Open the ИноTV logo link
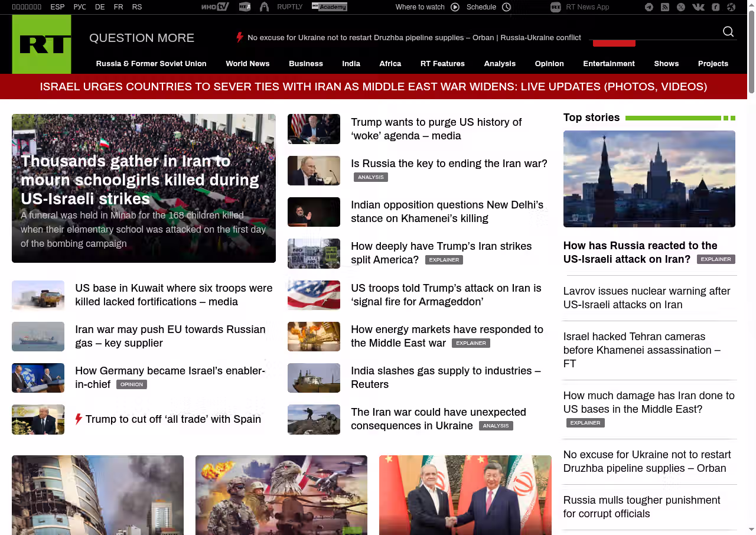 coord(214,7)
